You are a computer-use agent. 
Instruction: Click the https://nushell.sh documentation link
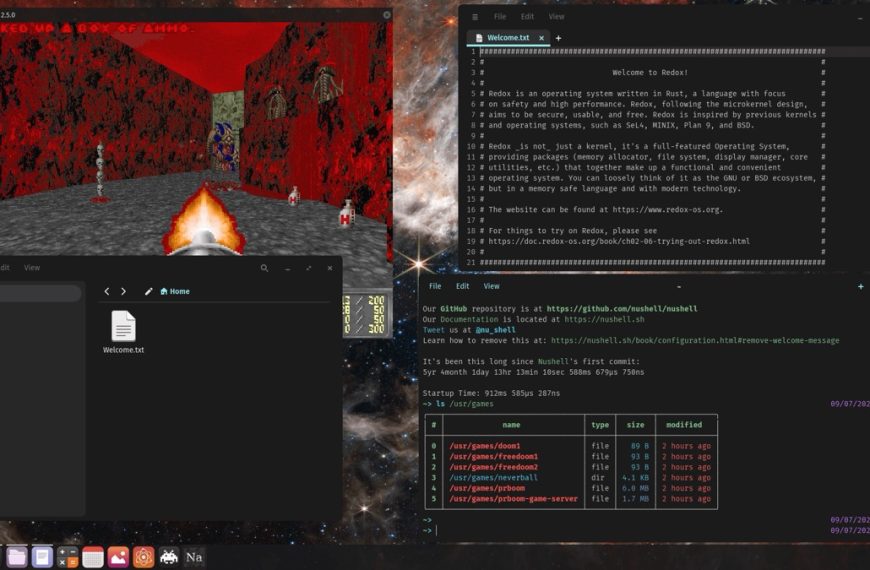point(604,319)
